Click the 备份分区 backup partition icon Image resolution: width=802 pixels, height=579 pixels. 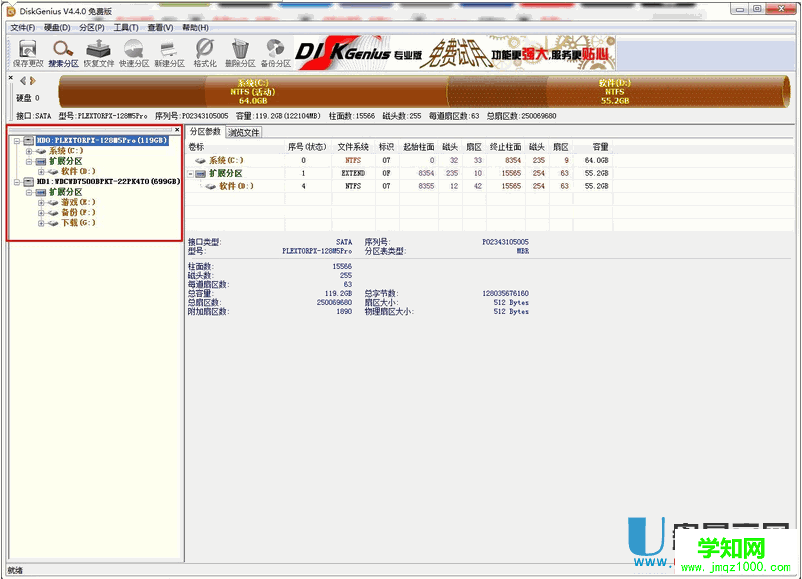click(276, 53)
